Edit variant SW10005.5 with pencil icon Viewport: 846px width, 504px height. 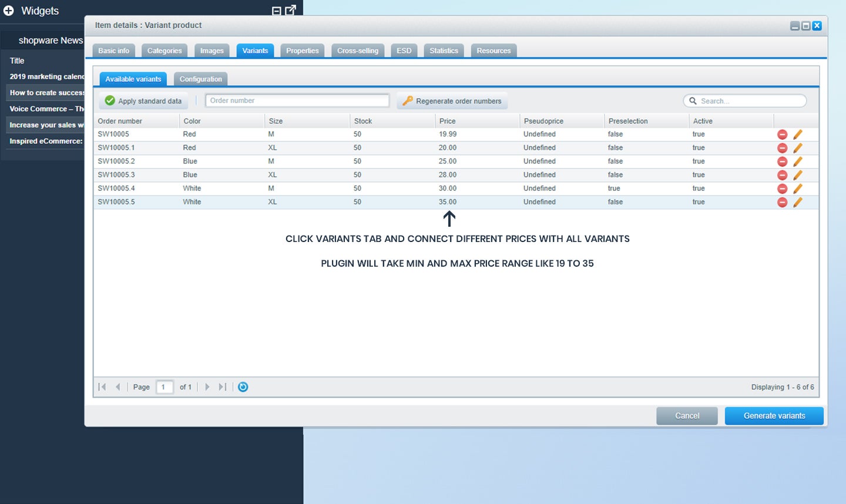797,202
